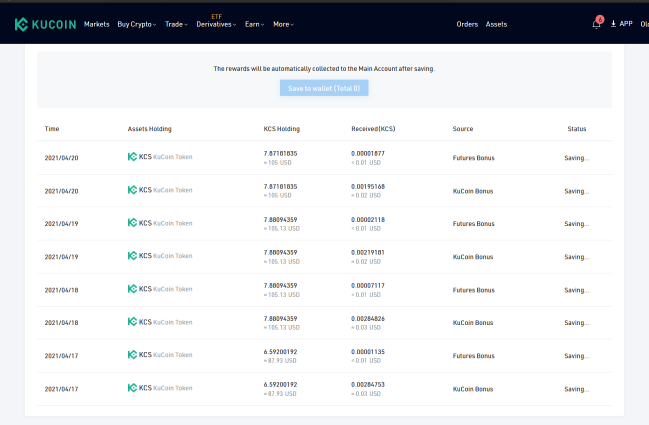The width and height of the screenshot is (649, 425).
Task: Click KuCoin Bonus source for 0.00195168
Action: (473, 191)
